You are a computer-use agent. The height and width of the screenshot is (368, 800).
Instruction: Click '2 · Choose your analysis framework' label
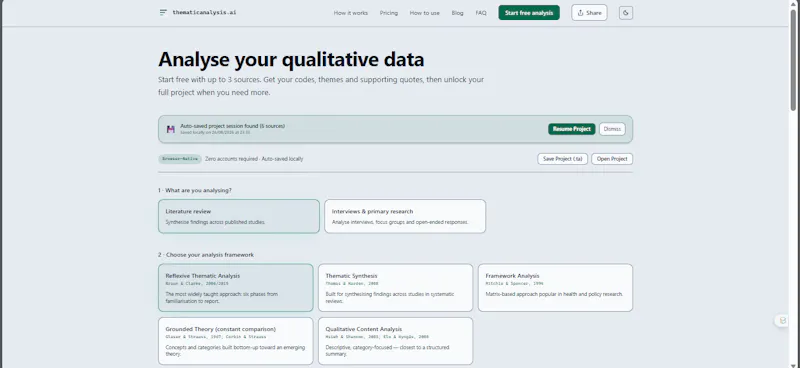(x=206, y=255)
